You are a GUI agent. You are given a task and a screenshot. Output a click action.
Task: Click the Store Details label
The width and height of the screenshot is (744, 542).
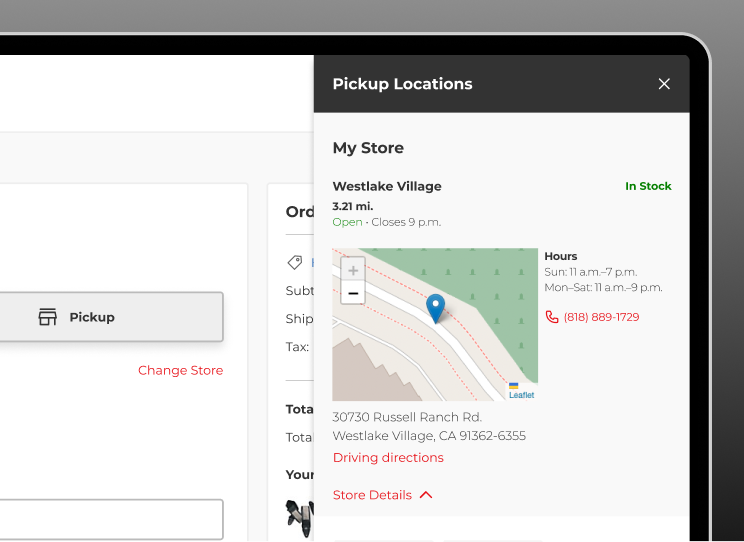(x=372, y=495)
